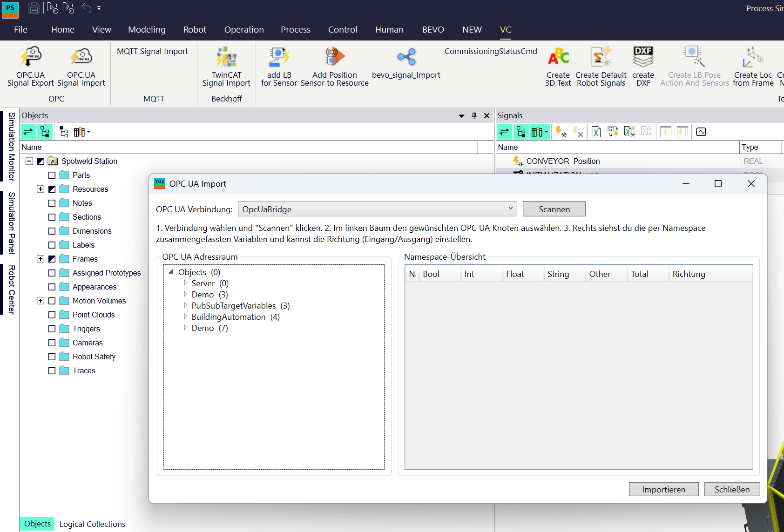Click the Importieren button
The height and width of the screenshot is (532, 784).
(x=663, y=489)
